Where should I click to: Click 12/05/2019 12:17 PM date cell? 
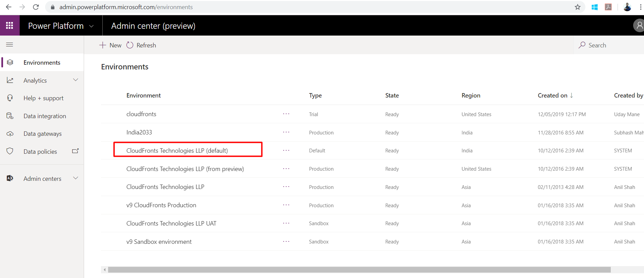tap(562, 114)
